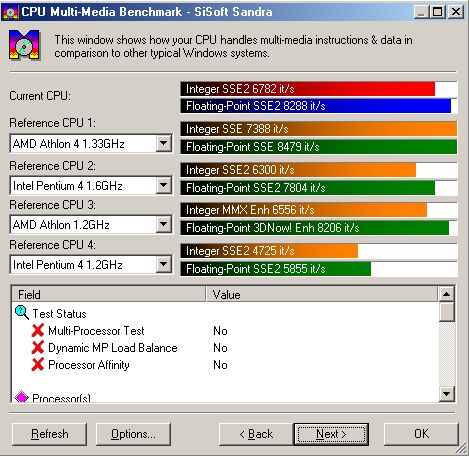Select the Test Status magnifier icon

(22, 313)
